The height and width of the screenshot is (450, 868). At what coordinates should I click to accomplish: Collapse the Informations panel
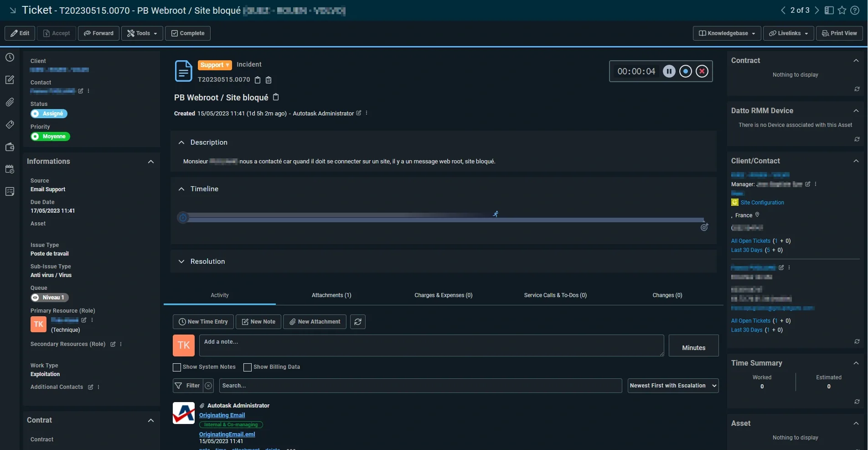point(151,162)
